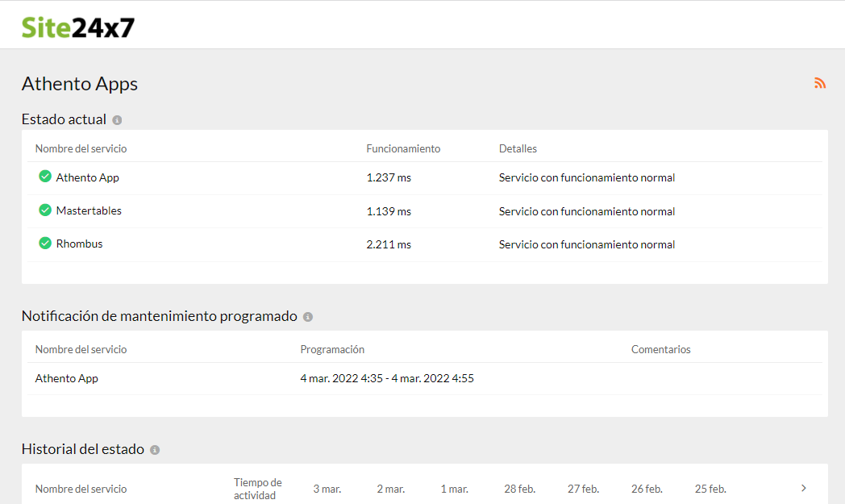The image size is (845, 504).
Task: Click green status check for Athento App
Action: point(45,177)
